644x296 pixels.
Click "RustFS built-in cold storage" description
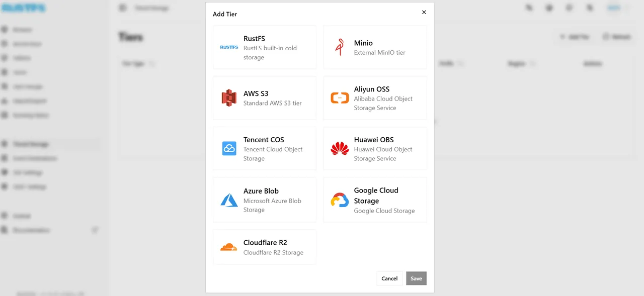click(x=270, y=53)
